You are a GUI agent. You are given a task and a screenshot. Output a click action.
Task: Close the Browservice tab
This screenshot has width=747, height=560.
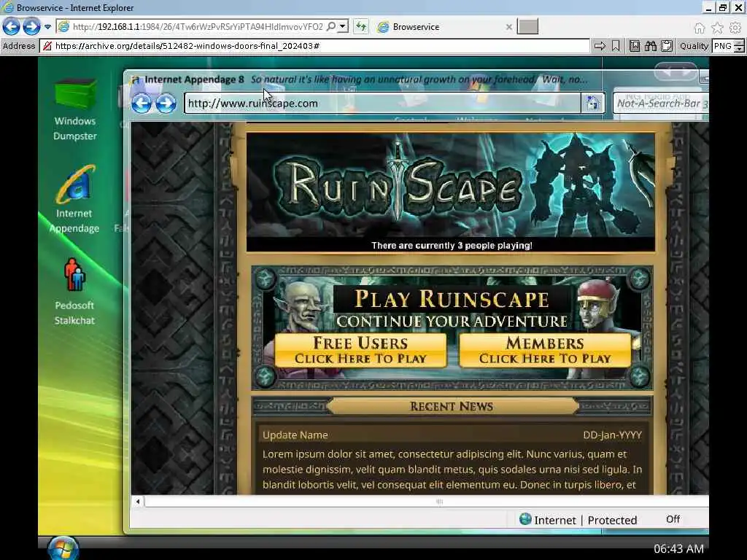point(508,27)
